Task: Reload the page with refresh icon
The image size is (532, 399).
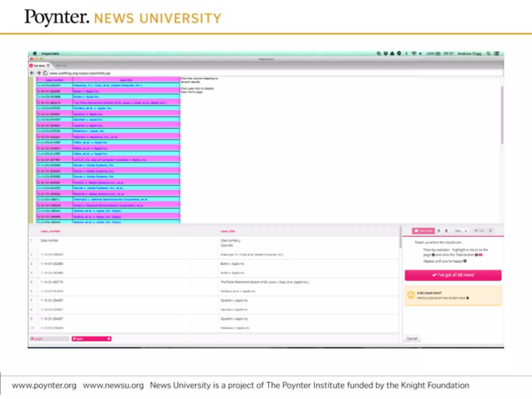Action: click(45, 73)
